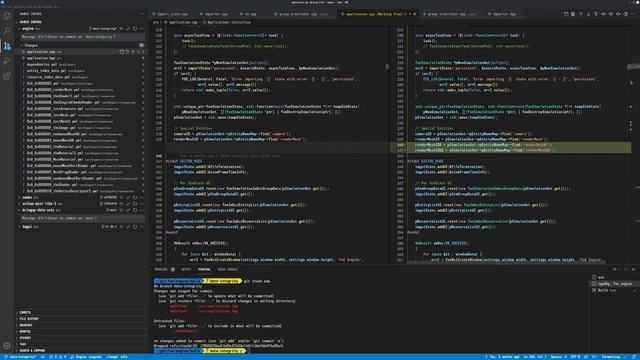Expand the FILE HISTORY section
Image resolution: width=640 pixels, height=360 pixels.
coord(29,319)
